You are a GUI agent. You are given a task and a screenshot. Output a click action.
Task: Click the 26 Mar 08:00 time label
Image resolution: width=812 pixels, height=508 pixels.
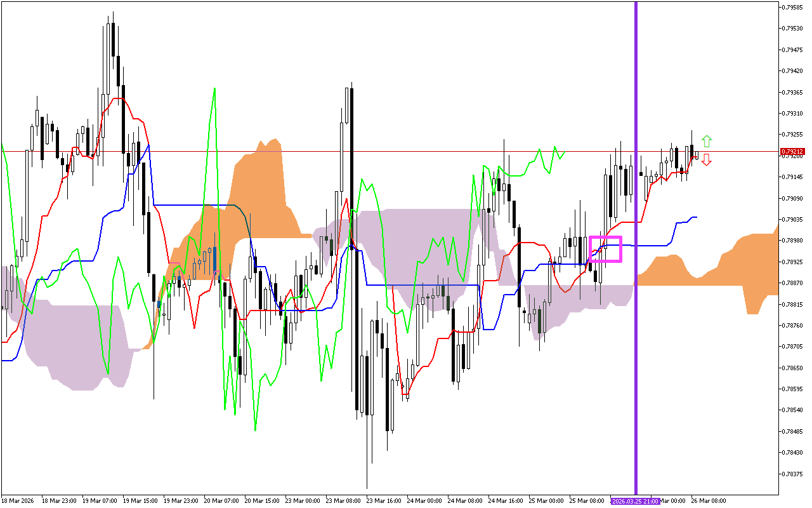coord(708,501)
